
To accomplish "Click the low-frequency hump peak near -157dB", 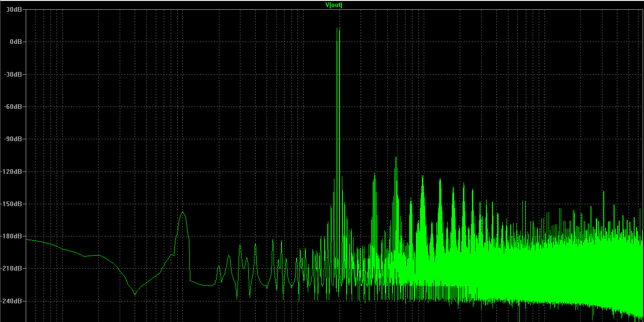I will (x=183, y=212).
